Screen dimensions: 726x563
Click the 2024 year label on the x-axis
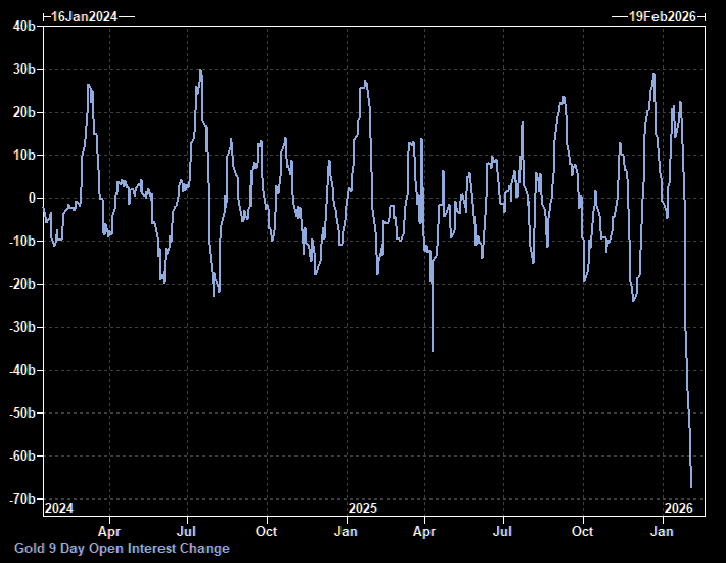point(59,508)
